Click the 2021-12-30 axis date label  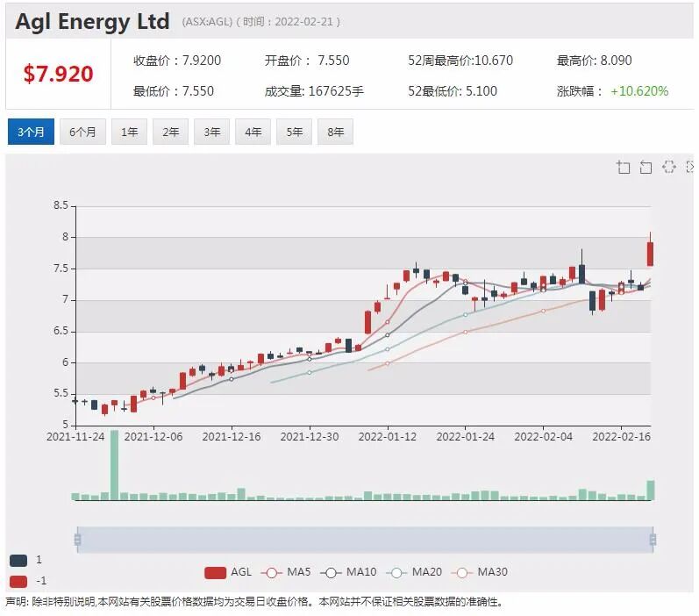pos(310,436)
